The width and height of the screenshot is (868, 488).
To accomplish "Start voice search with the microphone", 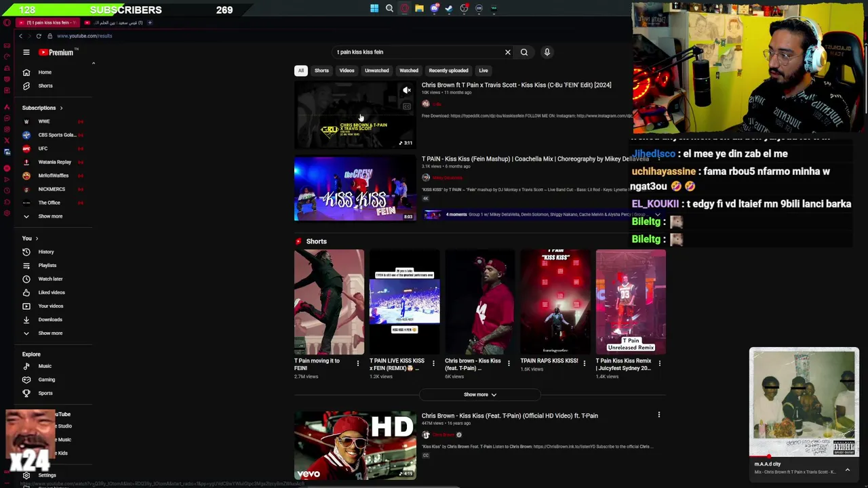I will point(547,52).
